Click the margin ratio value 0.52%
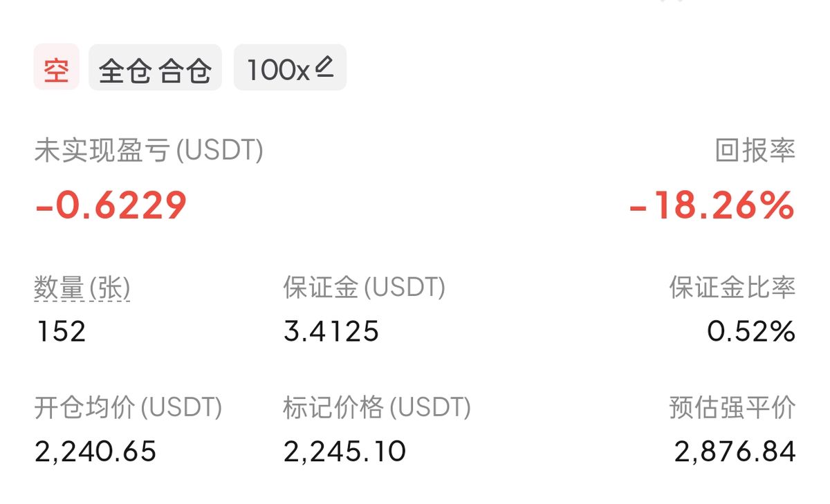The width and height of the screenshot is (830, 504). point(751,332)
